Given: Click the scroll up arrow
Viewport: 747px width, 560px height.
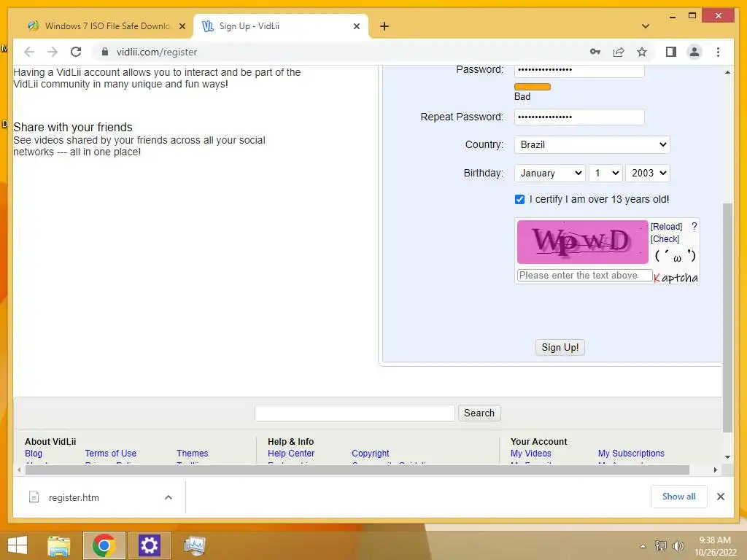Looking at the screenshot, I should click(x=727, y=72).
